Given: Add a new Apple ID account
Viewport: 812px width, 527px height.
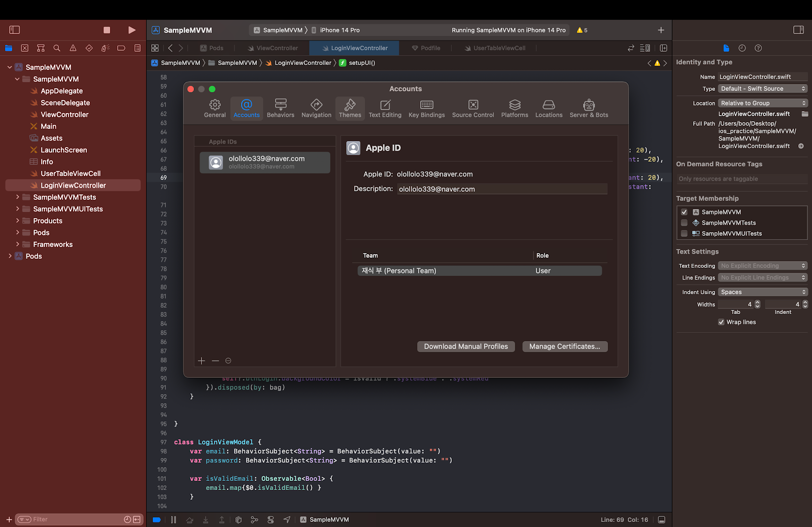Looking at the screenshot, I should 201,361.
